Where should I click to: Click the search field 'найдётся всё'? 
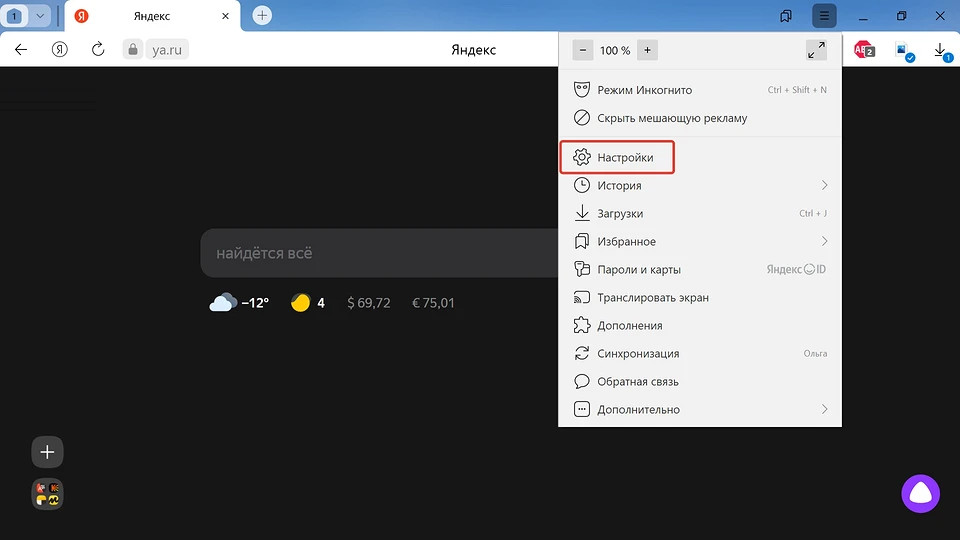point(380,254)
